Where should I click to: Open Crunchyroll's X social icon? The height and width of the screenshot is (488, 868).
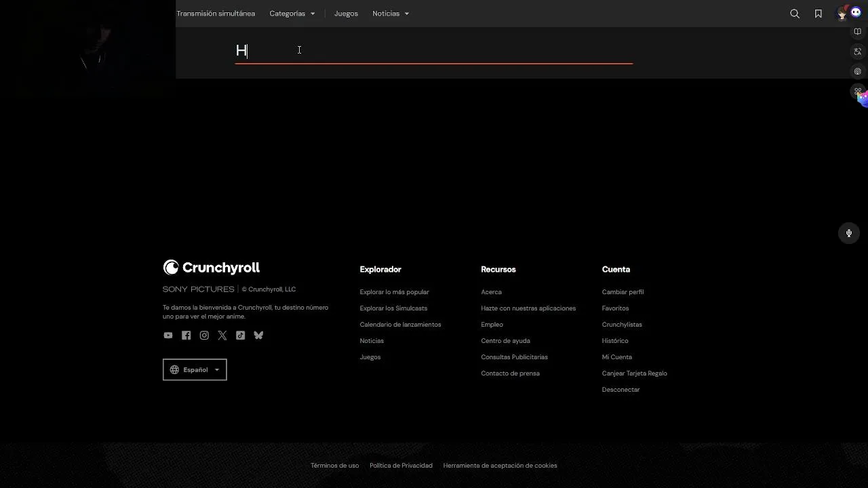point(222,335)
